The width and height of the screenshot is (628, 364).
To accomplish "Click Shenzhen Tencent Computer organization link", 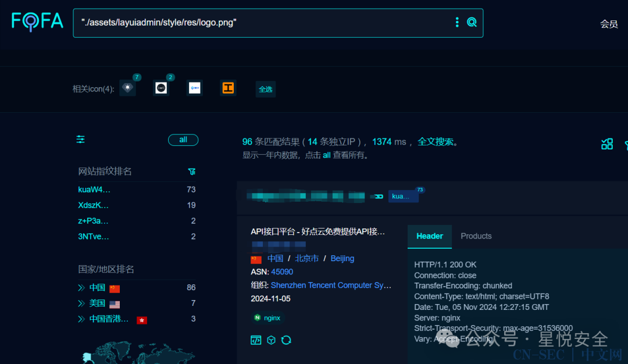I will coord(331,285).
